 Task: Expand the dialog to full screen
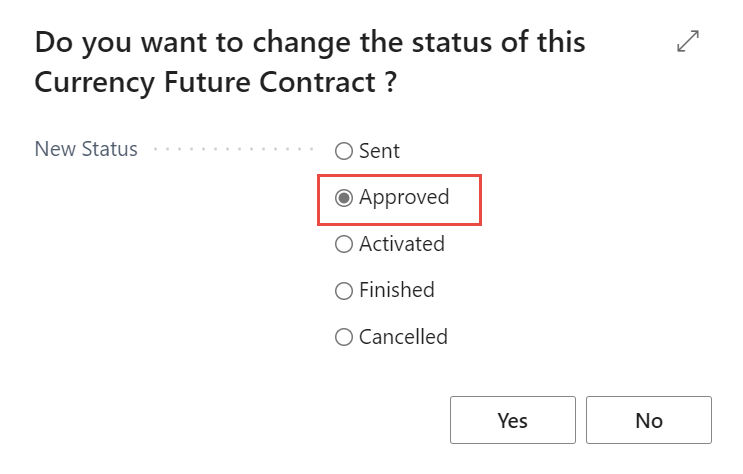688,41
